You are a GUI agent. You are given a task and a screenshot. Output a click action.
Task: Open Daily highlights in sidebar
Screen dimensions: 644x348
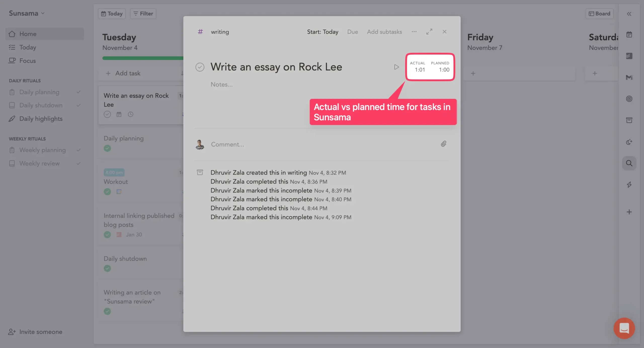(x=41, y=119)
